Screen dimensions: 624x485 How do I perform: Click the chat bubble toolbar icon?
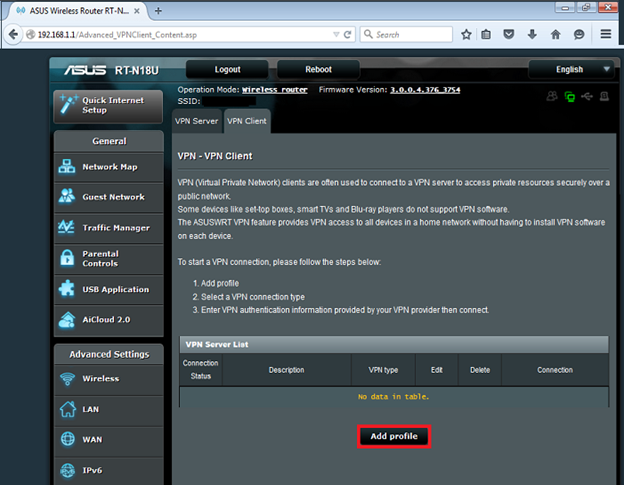(579, 35)
